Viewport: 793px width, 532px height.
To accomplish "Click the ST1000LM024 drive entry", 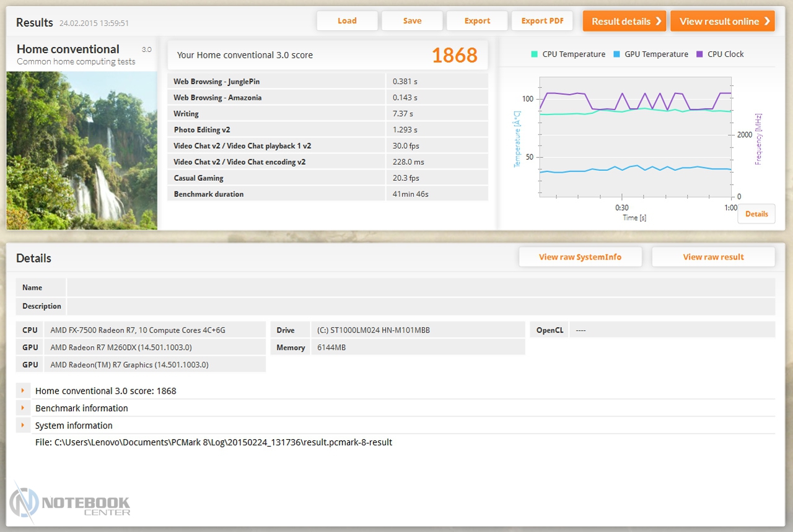I will [x=418, y=330].
